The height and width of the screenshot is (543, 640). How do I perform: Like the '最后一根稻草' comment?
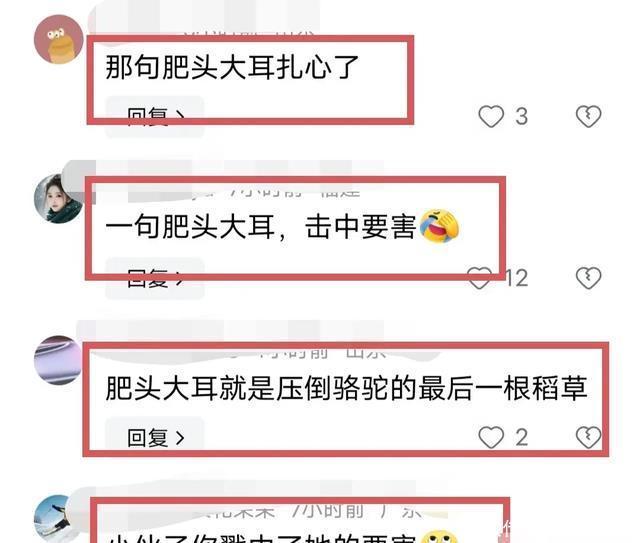(491, 437)
